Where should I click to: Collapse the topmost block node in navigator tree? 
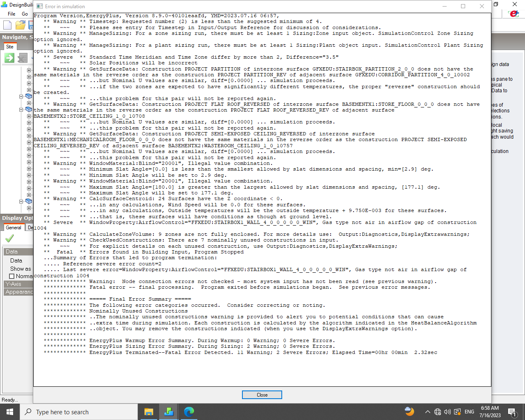[x=21, y=97]
